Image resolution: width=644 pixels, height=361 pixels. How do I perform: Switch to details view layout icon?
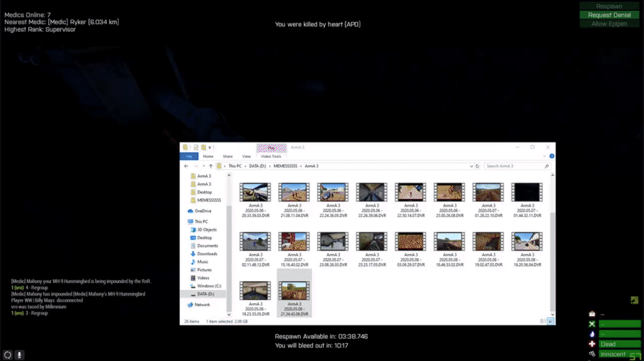pos(543,322)
